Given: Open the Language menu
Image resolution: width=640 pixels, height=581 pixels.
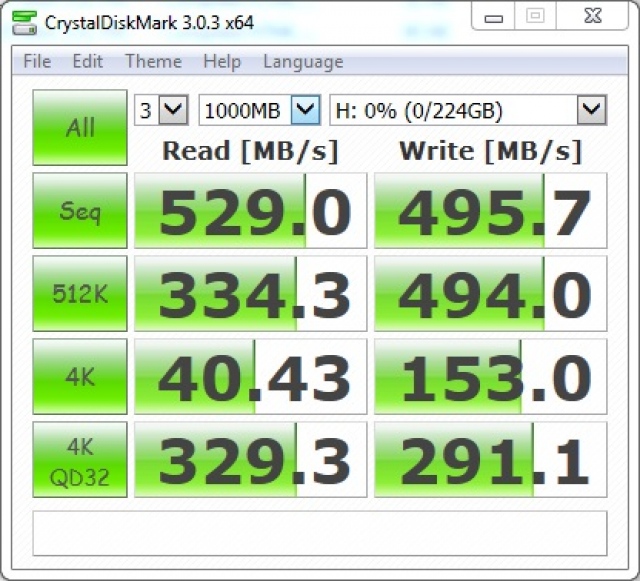Looking at the screenshot, I should 303,62.
